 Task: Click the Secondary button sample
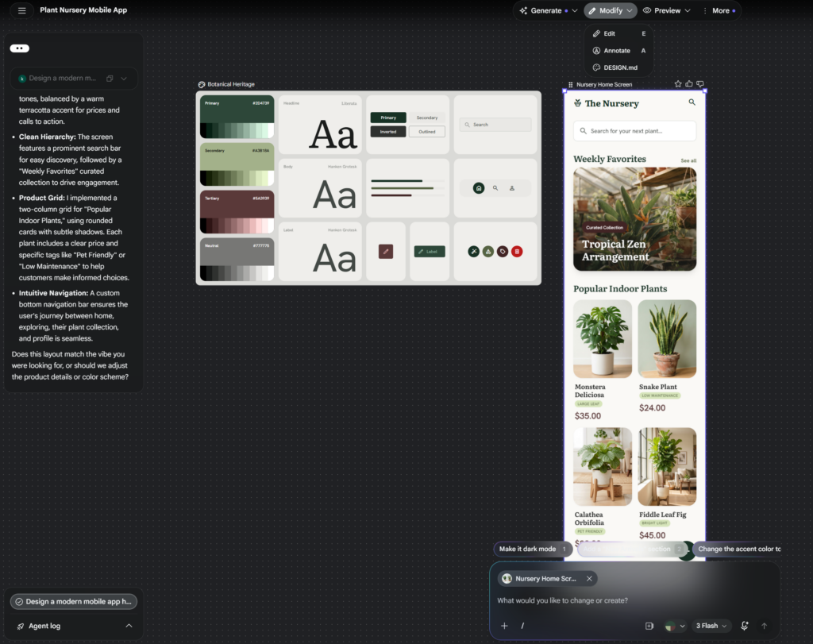(426, 118)
